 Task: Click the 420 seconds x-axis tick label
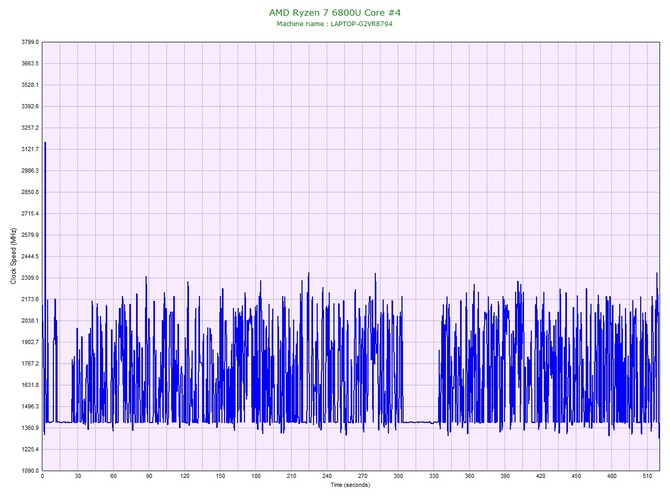pos(541,476)
